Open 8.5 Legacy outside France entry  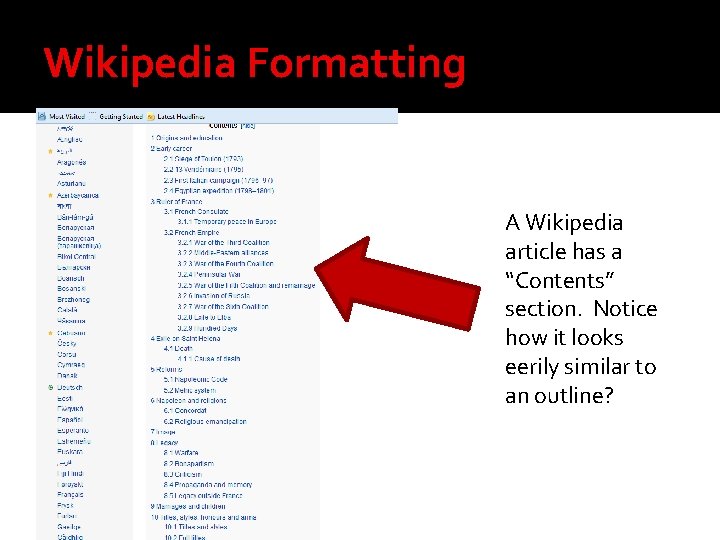[x=202, y=495]
